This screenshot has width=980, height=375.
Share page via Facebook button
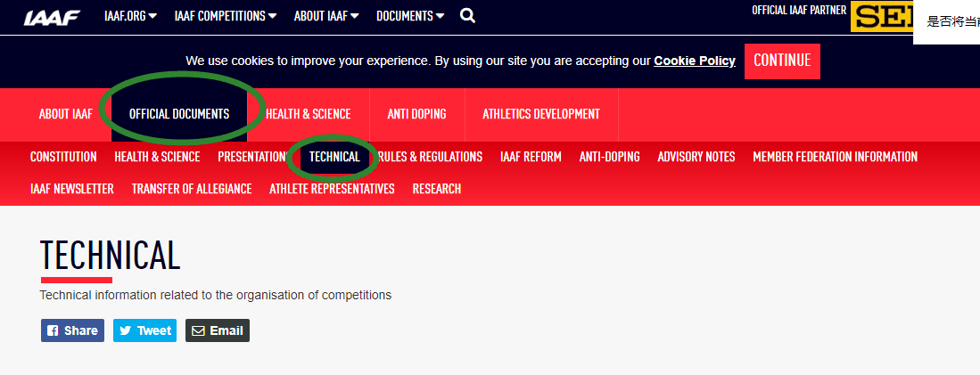tap(72, 330)
